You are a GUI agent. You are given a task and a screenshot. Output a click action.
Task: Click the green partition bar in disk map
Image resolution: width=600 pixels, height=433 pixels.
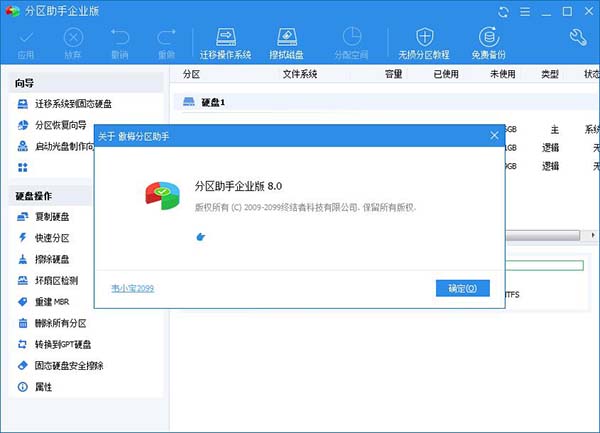click(544, 265)
